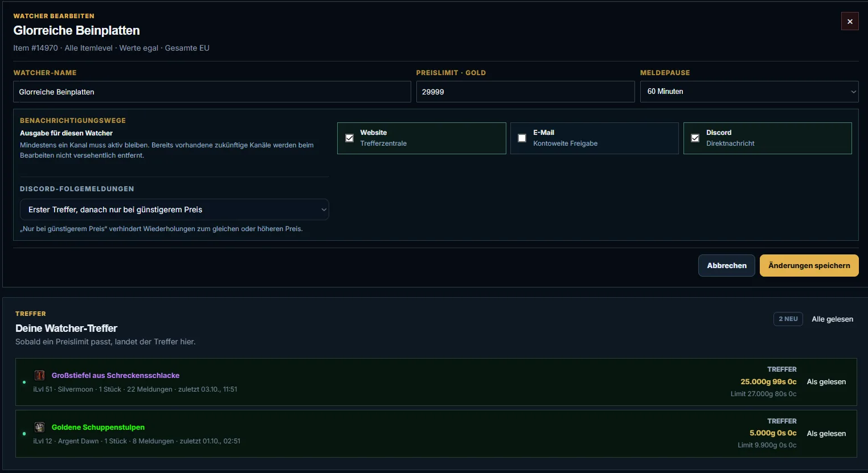The image size is (868, 473).
Task: Expand the Discord-Folgemeldungen dropdown
Action: pos(174,209)
